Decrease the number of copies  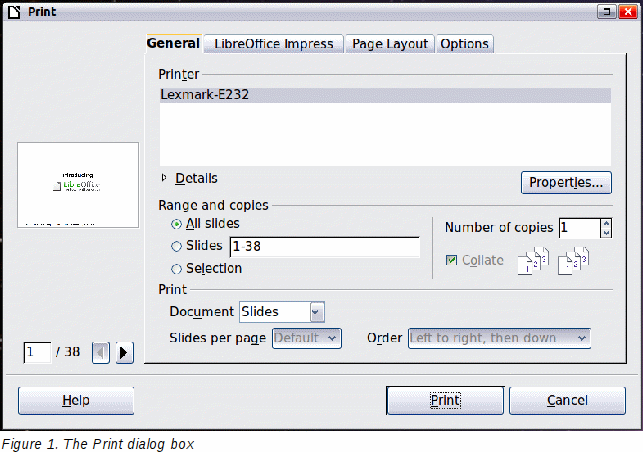606,233
